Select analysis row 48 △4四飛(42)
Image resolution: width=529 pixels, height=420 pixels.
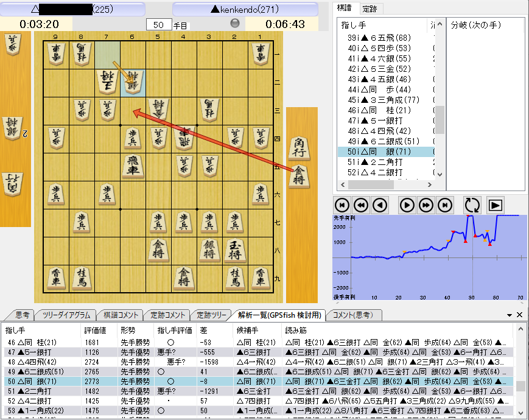click(258, 362)
